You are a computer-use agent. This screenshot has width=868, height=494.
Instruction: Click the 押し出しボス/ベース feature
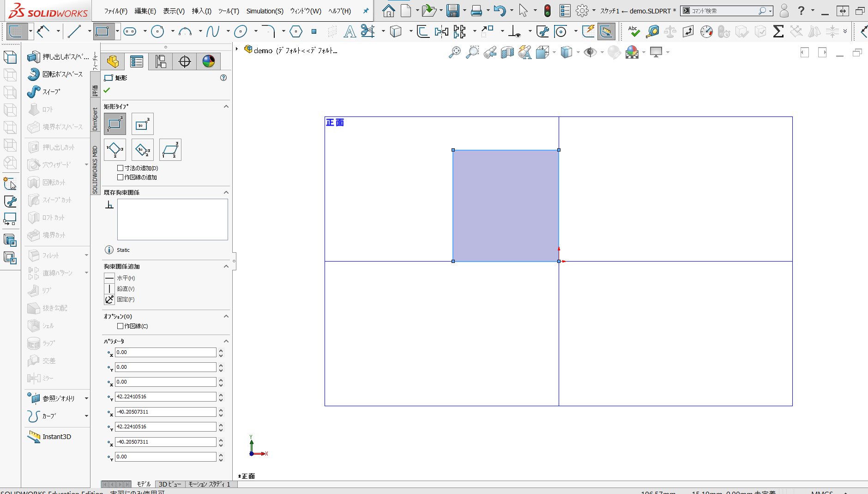(58, 57)
